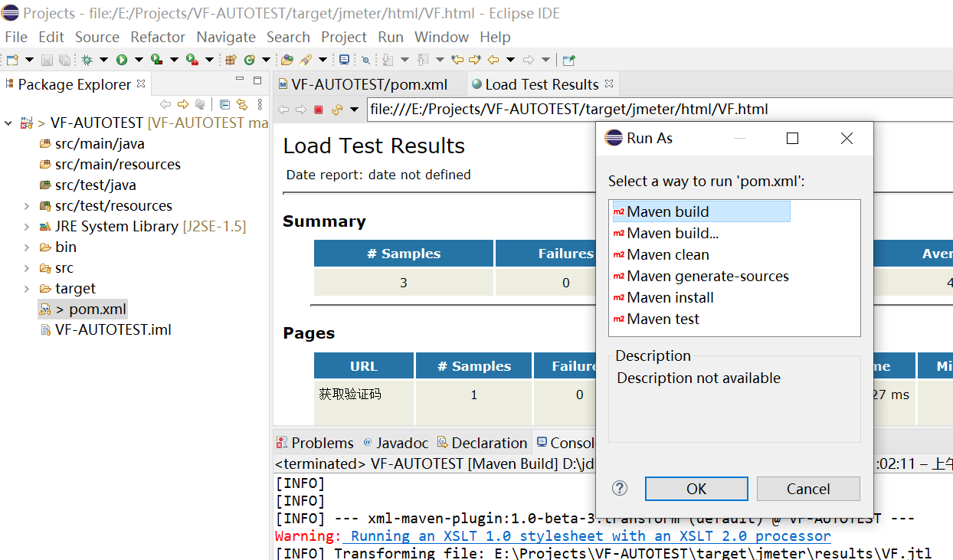Expand JRE System Library node
The height and width of the screenshot is (560, 953).
[x=27, y=226]
